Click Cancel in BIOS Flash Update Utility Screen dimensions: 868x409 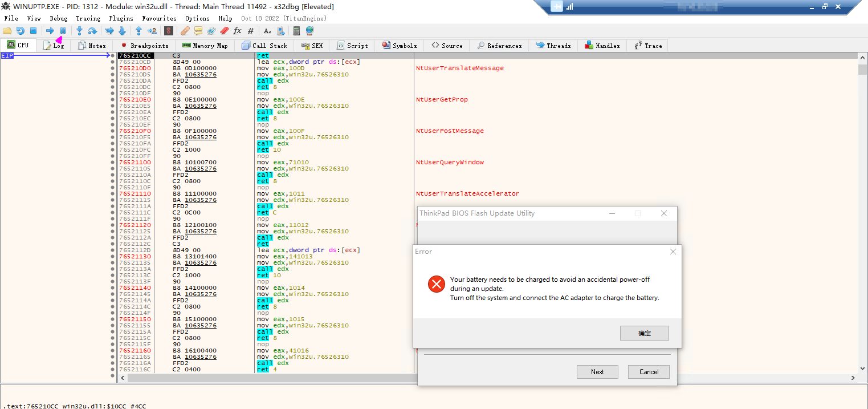coord(649,372)
